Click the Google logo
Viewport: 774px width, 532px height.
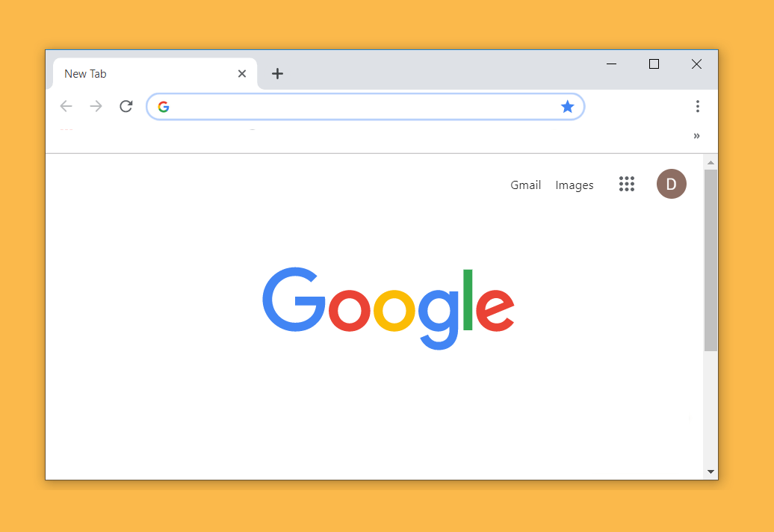pos(388,309)
